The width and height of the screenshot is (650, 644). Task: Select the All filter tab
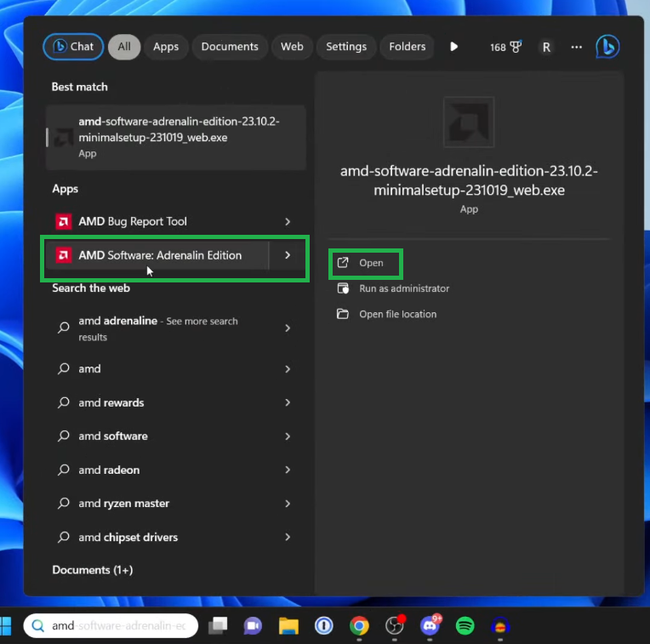[124, 47]
